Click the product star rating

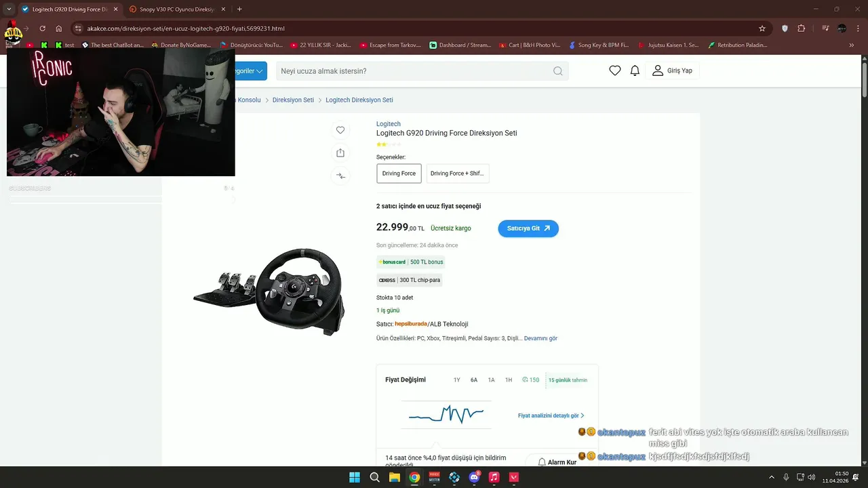389,144
